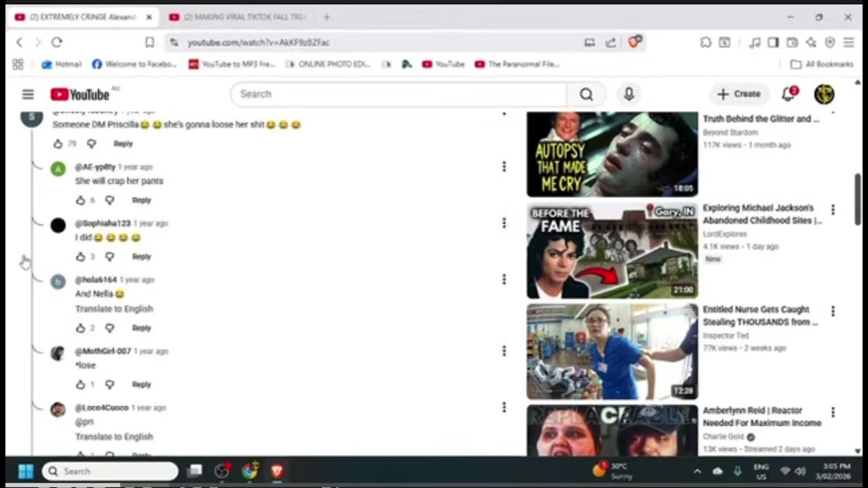The width and height of the screenshot is (868, 488).
Task: Open options menu for @MothGirl-007's comment
Action: (x=504, y=351)
